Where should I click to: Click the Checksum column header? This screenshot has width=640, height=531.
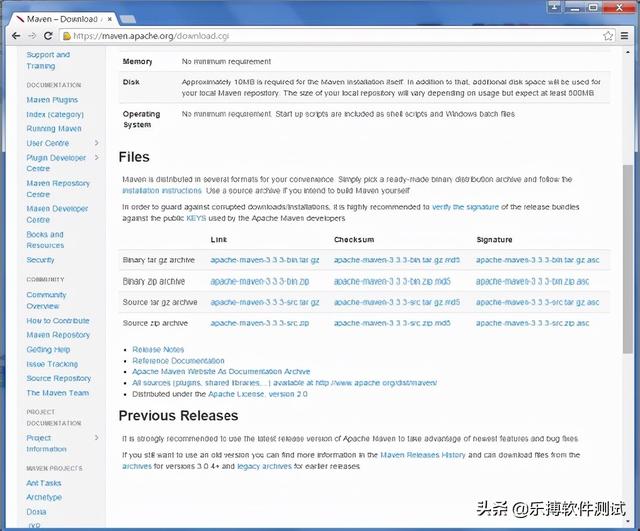(354, 240)
